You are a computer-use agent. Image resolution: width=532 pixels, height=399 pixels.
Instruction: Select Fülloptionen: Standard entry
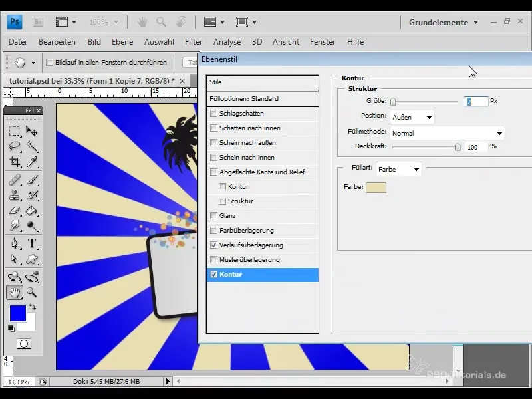pos(262,98)
